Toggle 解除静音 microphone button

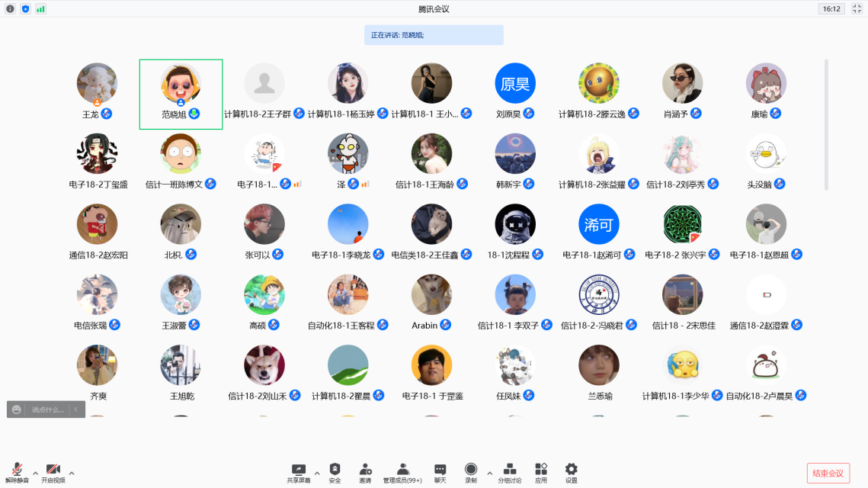coord(17,473)
